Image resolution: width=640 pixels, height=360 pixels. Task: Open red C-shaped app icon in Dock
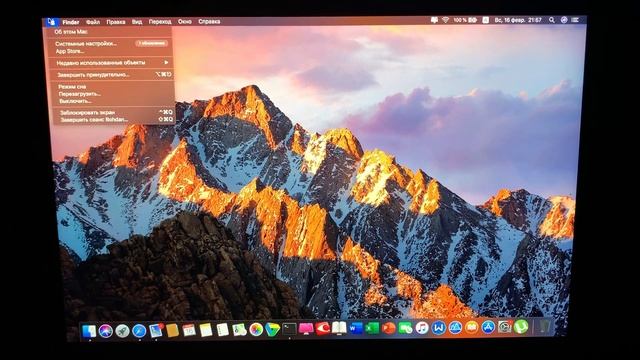pyautogui.click(x=322, y=329)
